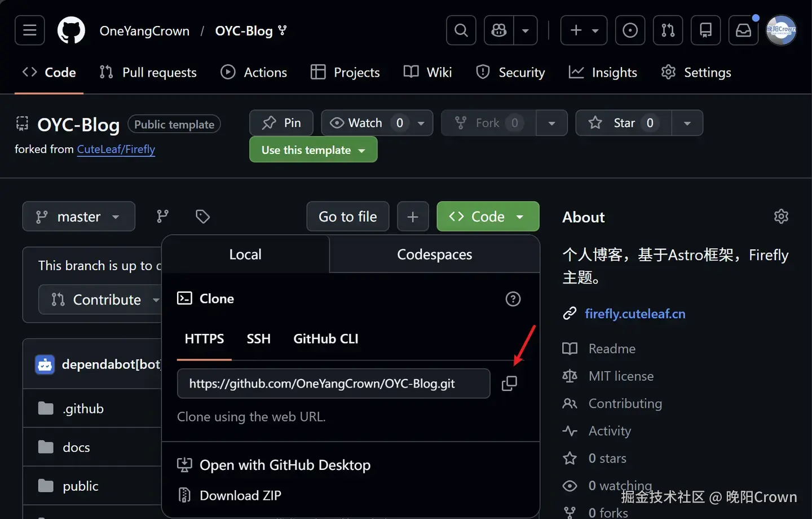Open the notifications inbox icon
Image resolution: width=812 pixels, height=519 pixels.
pos(743,30)
